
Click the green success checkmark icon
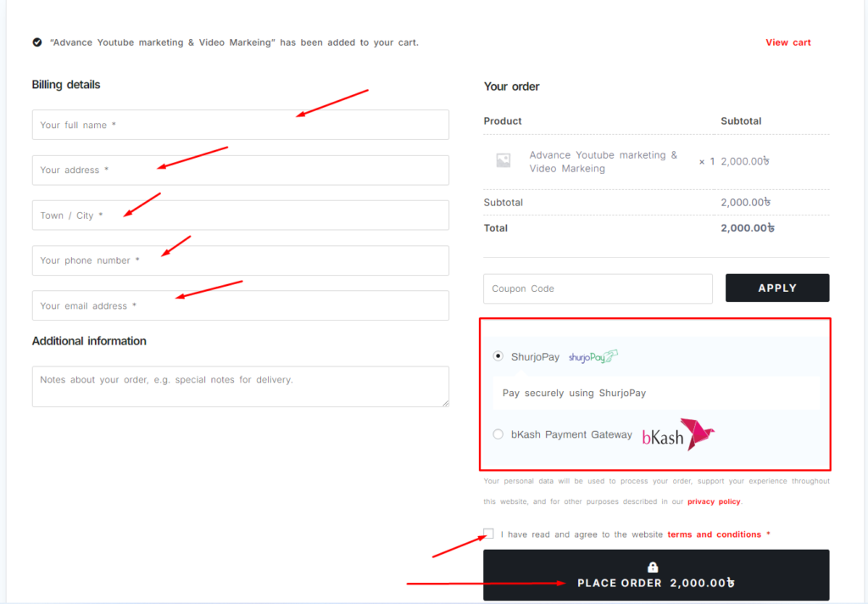pos(37,42)
